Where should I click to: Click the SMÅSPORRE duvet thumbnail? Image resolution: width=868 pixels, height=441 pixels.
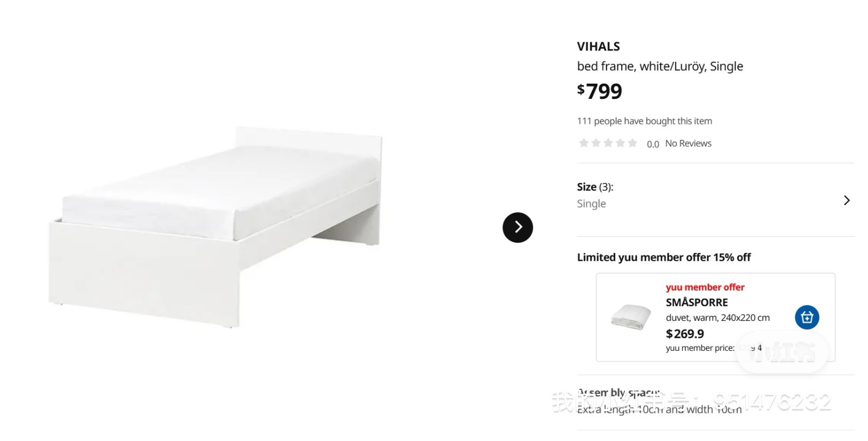pyautogui.click(x=630, y=317)
